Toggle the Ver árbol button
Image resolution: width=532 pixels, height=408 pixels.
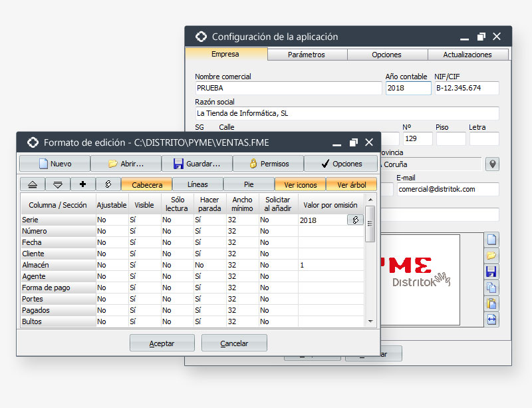click(x=352, y=184)
